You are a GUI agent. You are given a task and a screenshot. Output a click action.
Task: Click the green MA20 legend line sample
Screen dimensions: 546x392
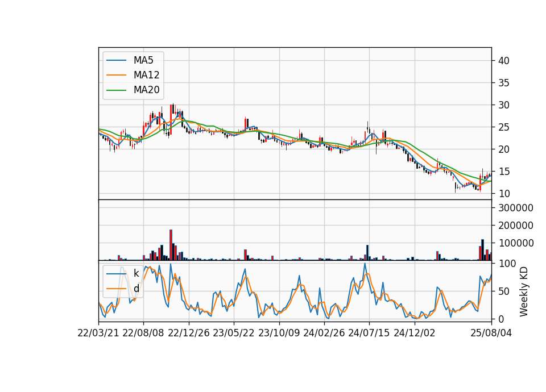[116, 90]
